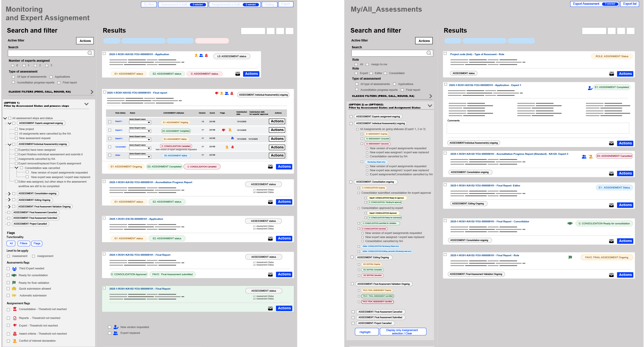Click Ready for final validation flag icon
The width and height of the screenshot is (644, 347).
(14, 283)
